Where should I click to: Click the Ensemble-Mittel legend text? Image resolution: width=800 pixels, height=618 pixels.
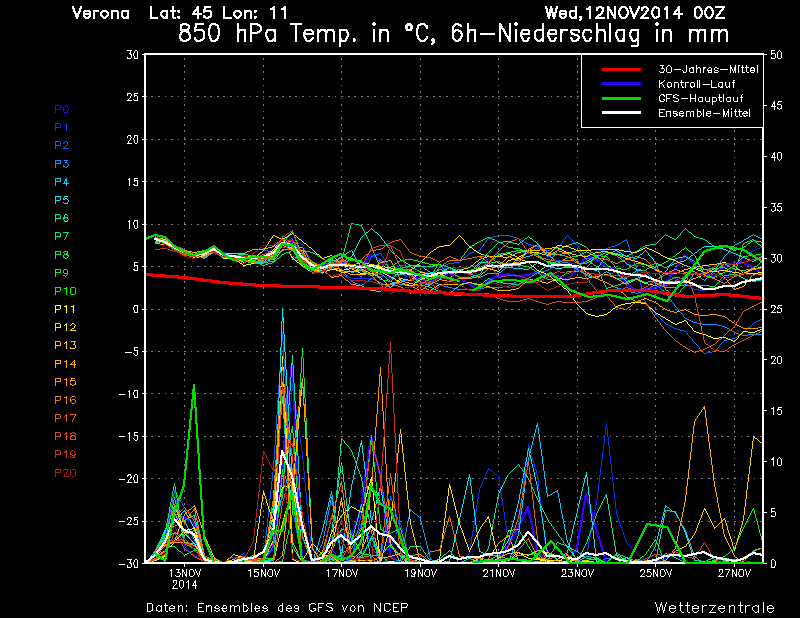[x=704, y=113]
